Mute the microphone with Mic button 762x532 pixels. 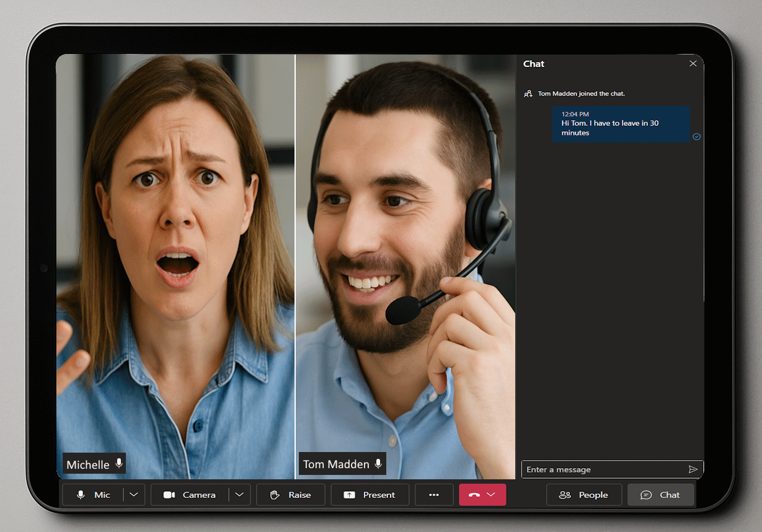(x=94, y=495)
